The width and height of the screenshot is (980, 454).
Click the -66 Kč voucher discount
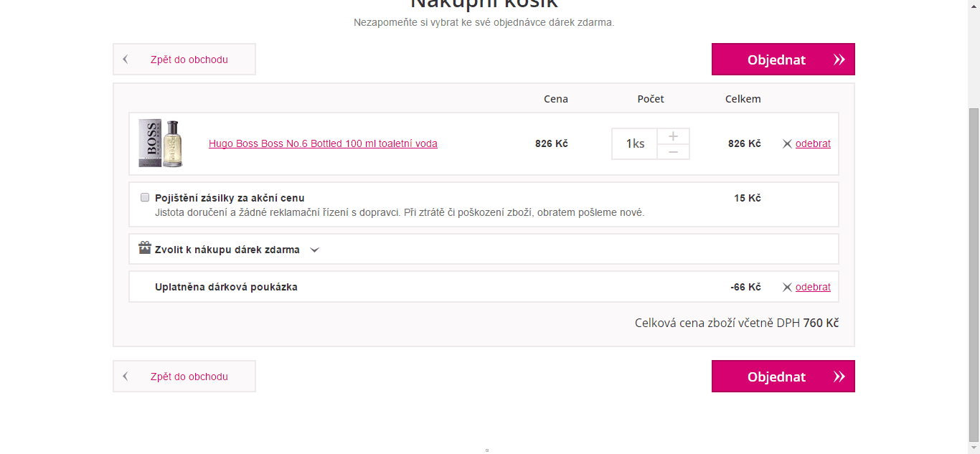coord(745,287)
